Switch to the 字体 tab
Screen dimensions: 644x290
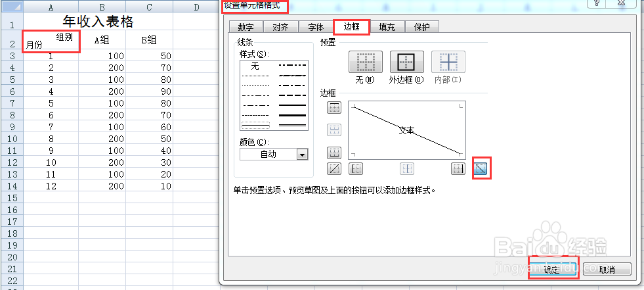point(316,27)
